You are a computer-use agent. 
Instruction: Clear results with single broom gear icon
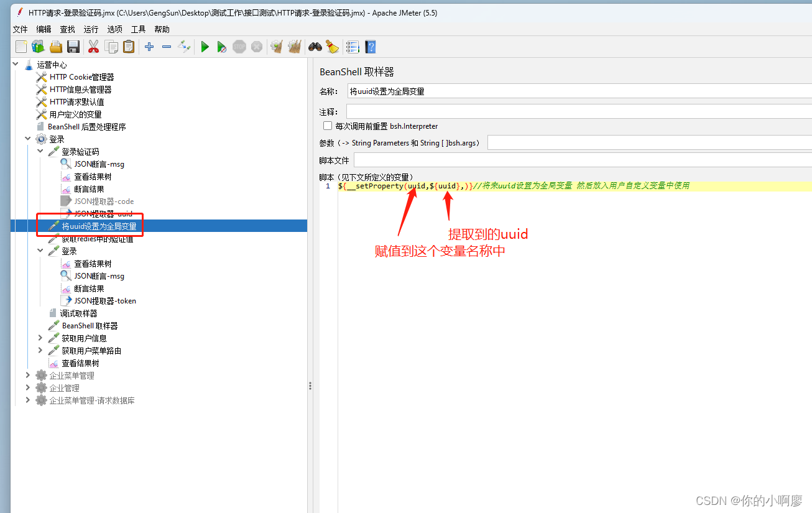pos(277,47)
